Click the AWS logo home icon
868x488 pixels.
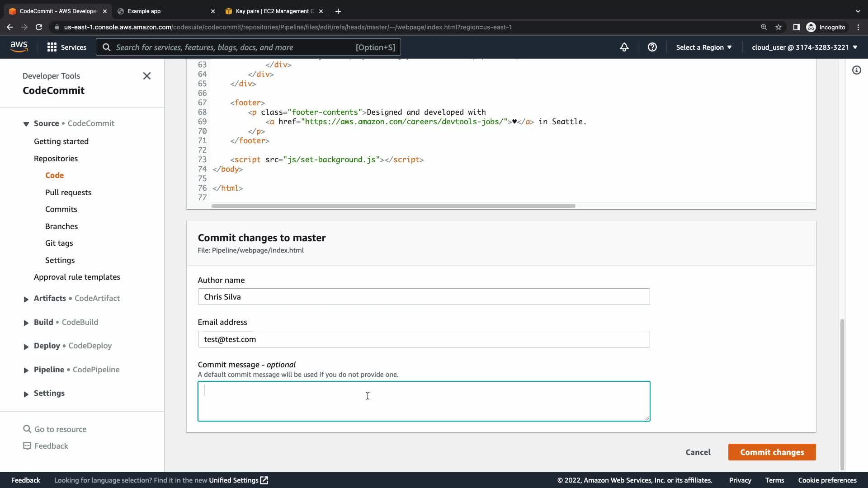click(19, 47)
